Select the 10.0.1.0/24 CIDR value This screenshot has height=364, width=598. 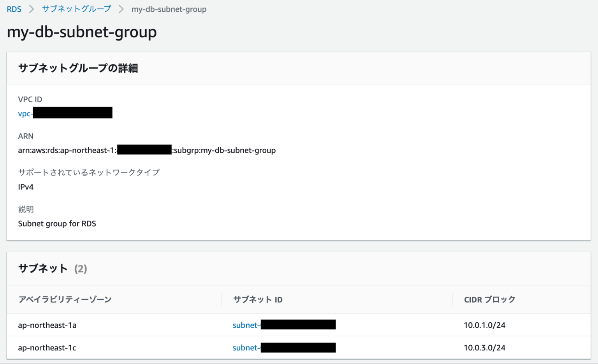[484, 325]
